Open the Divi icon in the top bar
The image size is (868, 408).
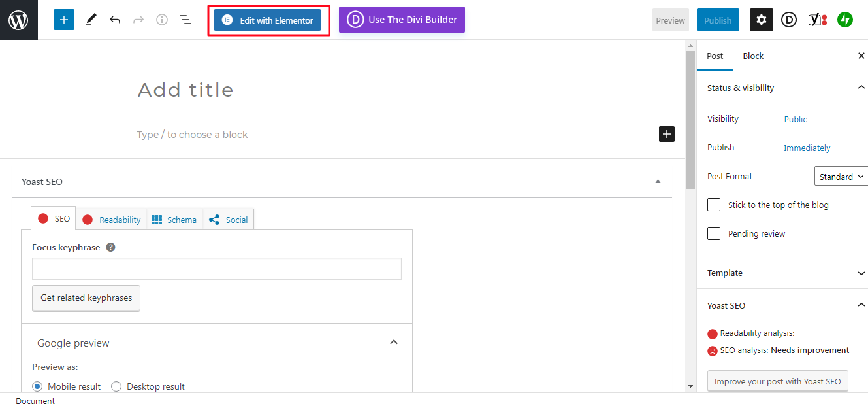coord(788,20)
